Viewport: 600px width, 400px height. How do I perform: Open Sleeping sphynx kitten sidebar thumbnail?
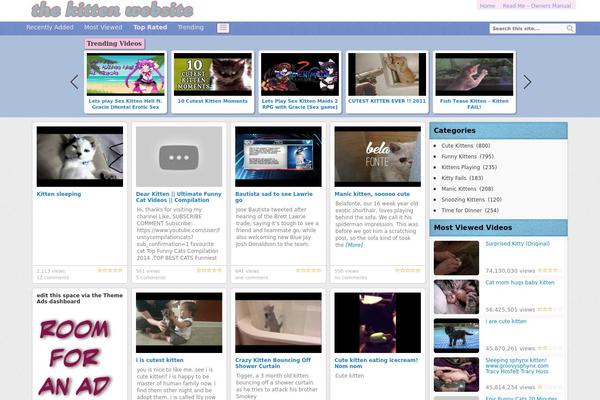456,374
